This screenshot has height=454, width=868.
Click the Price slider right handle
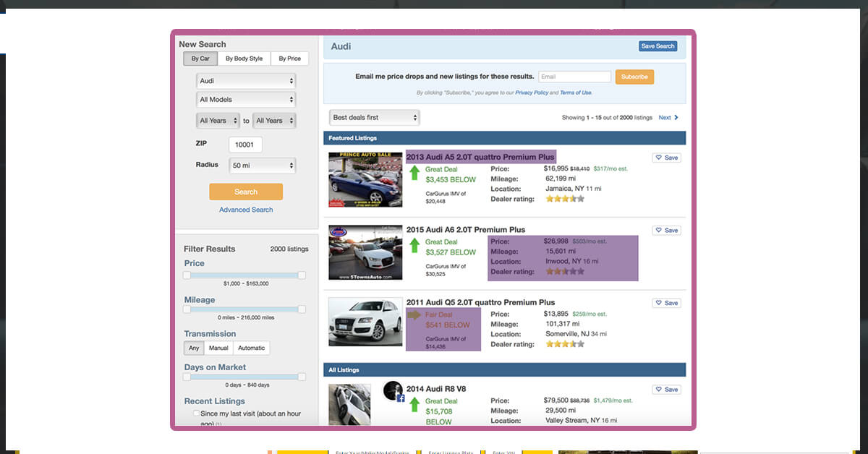tap(302, 275)
